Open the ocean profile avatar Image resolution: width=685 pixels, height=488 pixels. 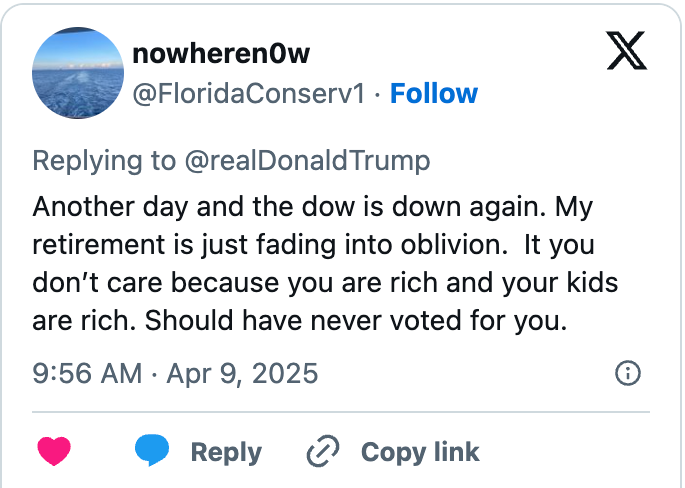pyautogui.click(x=79, y=73)
